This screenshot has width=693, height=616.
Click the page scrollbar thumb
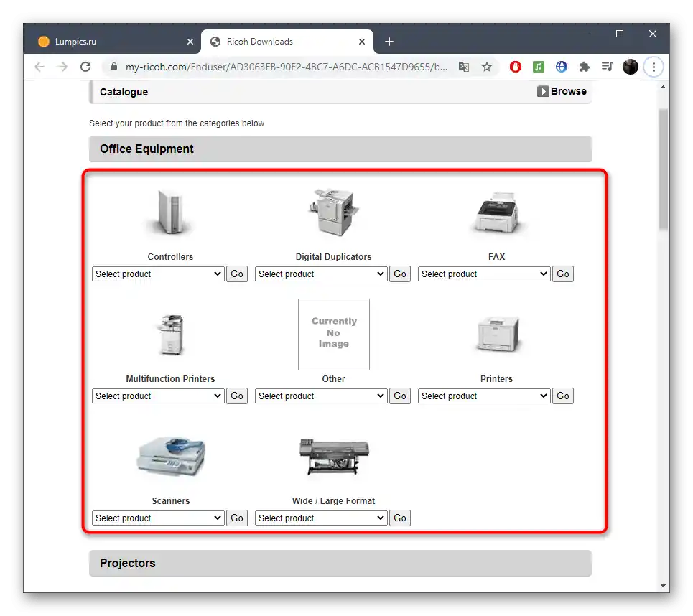(x=663, y=169)
